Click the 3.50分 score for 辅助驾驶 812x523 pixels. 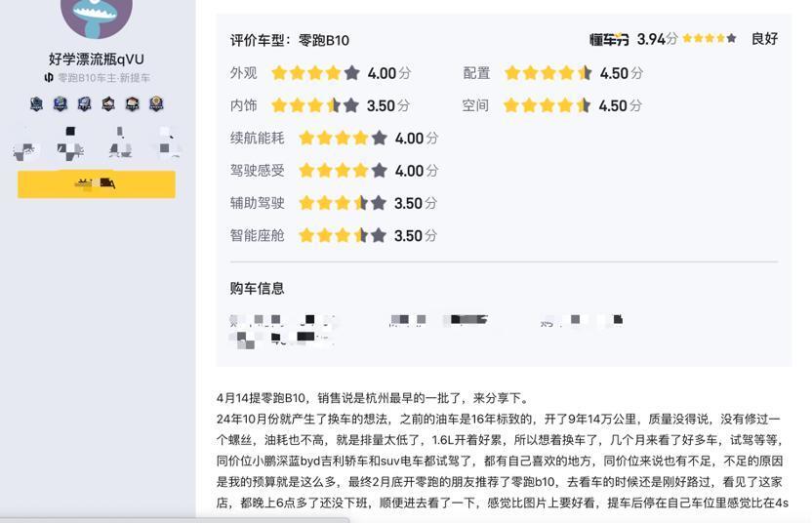[x=416, y=204]
